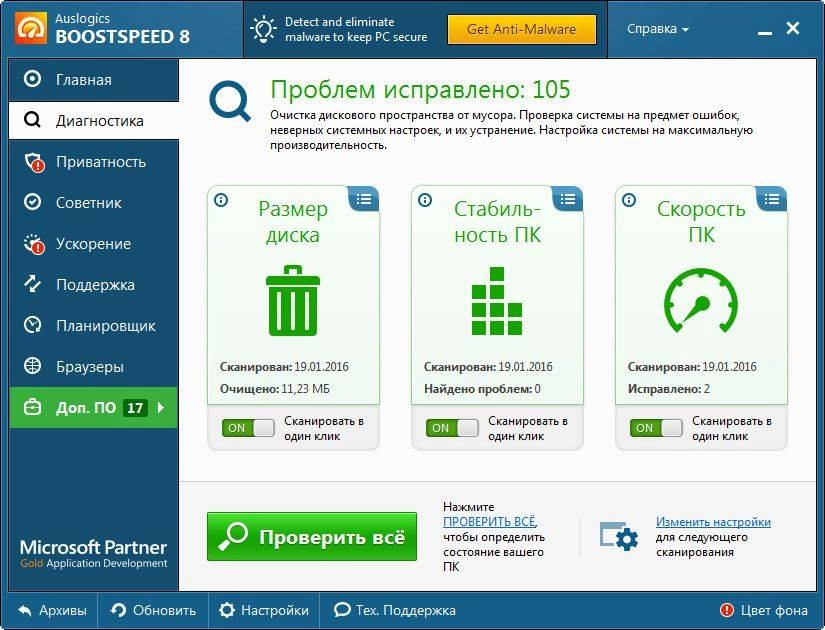
Task: Click the green blocks stability icon
Action: click(x=497, y=301)
